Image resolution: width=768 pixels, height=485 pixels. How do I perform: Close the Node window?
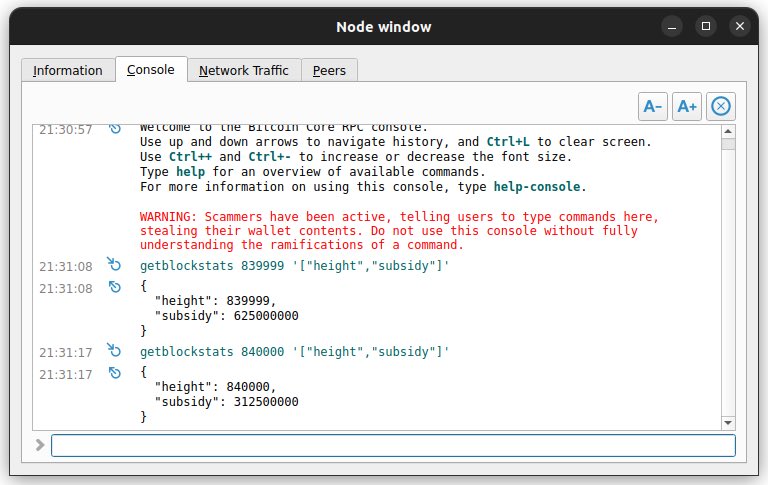[x=740, y=26]
